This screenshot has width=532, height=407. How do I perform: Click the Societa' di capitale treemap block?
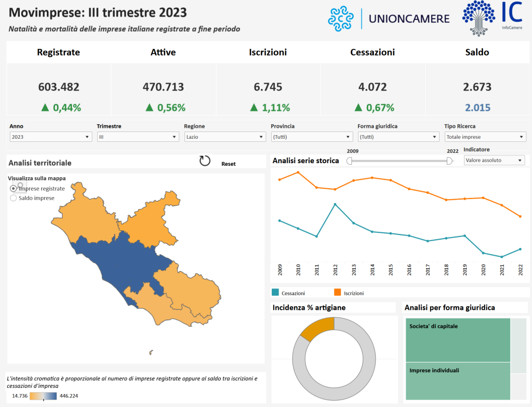pyautogui.click(x=457, y=340)
